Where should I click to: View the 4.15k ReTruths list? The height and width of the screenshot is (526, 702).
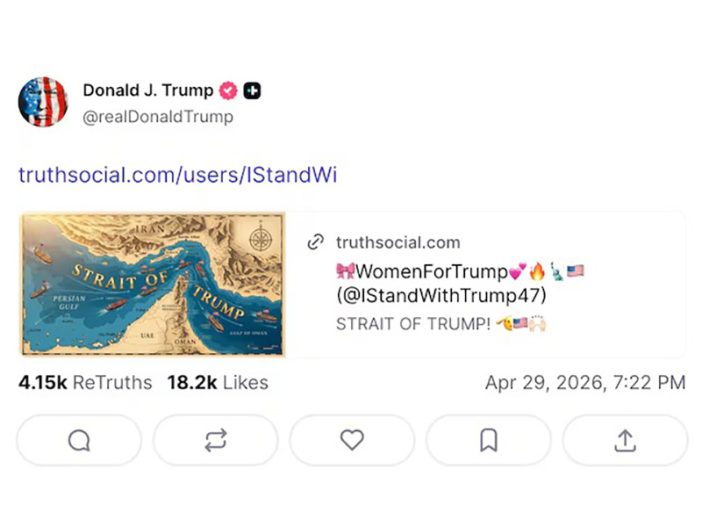pyautogui.click(x=85, y=382)
